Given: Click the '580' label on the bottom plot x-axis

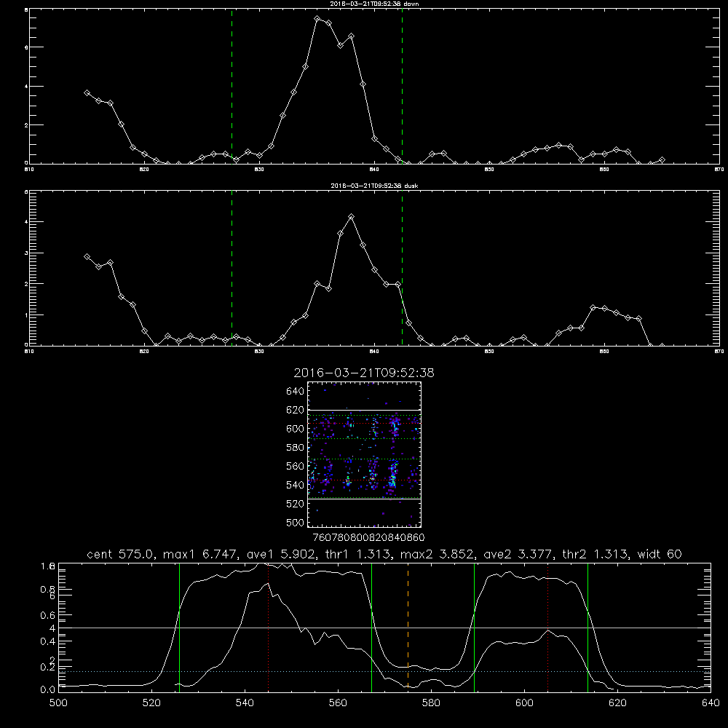Looking at the screenshot, I should click(431, 703).
